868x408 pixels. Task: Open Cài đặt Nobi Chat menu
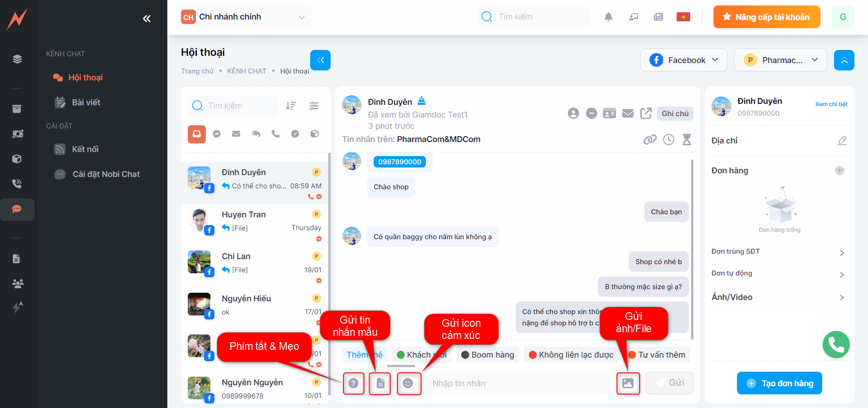pos(106,174)
